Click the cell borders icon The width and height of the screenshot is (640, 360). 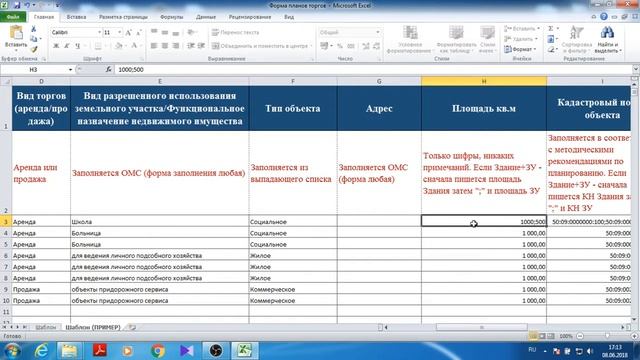pyautogui.click(x=98, y=46)
